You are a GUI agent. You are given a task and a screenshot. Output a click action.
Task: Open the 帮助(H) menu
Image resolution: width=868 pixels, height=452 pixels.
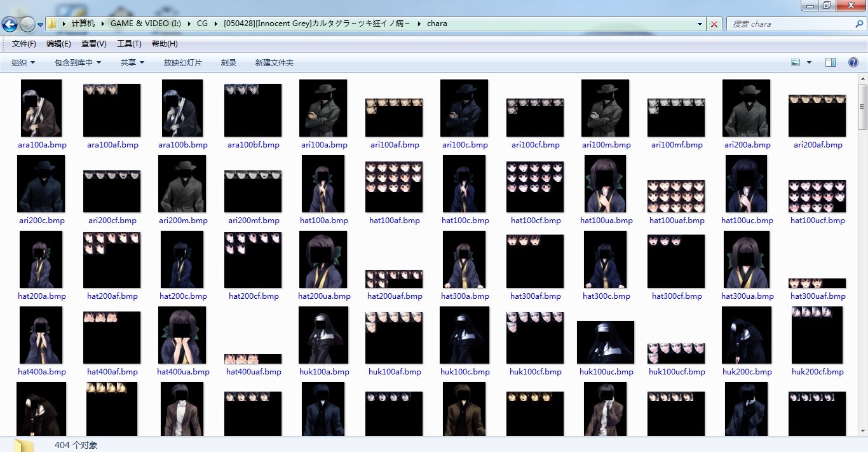(165, 44)
